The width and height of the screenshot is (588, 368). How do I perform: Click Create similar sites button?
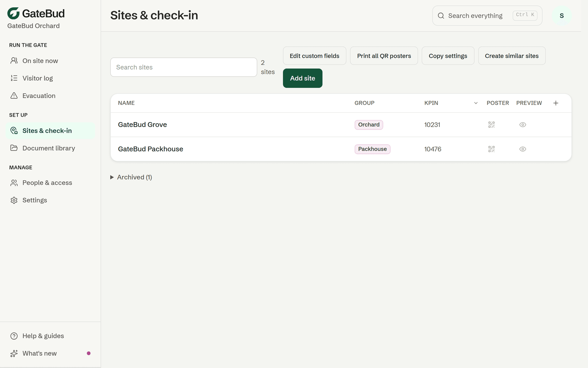512,56
